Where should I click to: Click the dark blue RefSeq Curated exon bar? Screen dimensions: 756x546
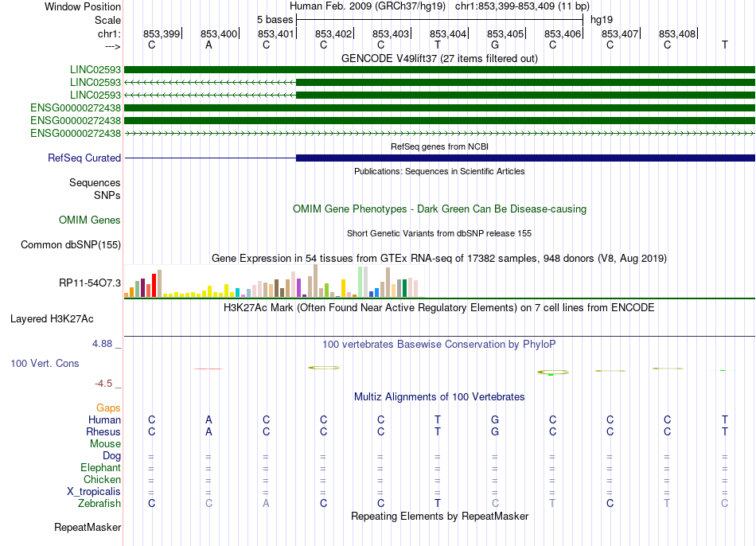[x=525, y=158]
